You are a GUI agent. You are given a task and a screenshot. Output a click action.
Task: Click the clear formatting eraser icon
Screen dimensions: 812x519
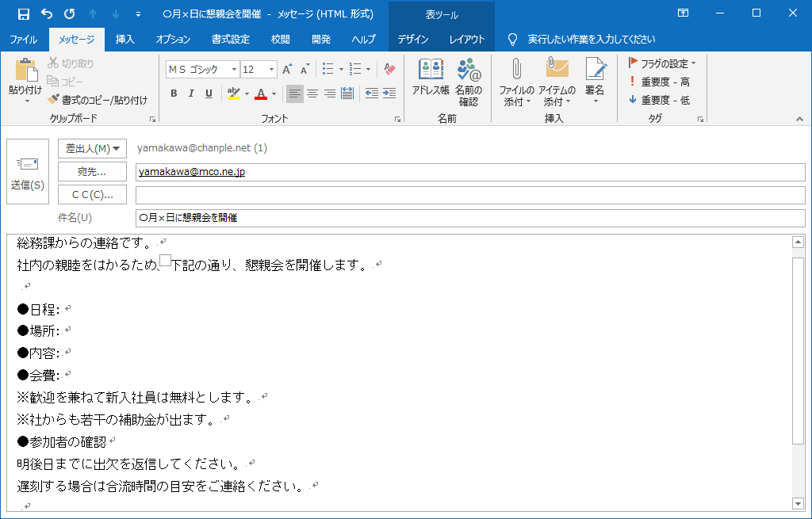tap(389, 70)
